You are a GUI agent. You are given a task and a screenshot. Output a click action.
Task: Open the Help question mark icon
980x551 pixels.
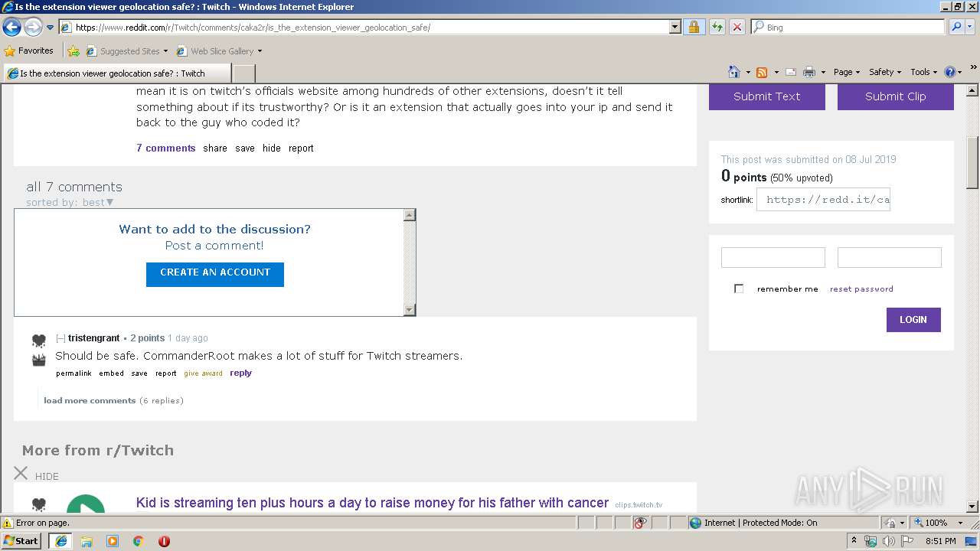coord(950,72)
